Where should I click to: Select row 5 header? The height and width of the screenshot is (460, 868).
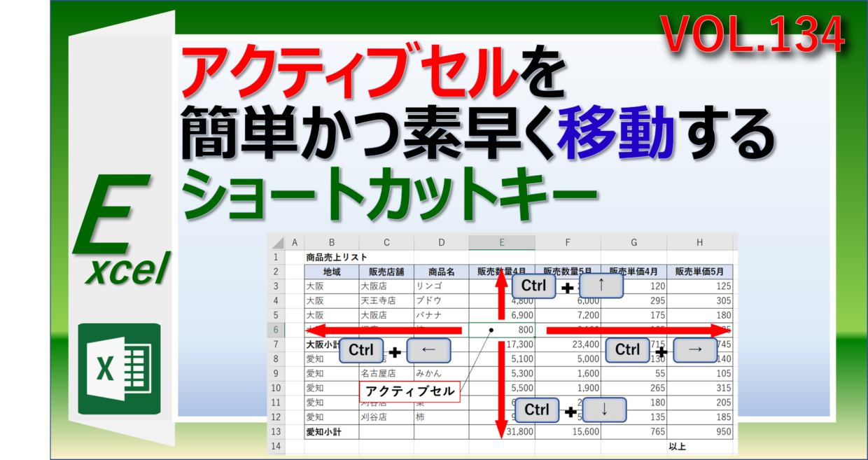[276, 315]
